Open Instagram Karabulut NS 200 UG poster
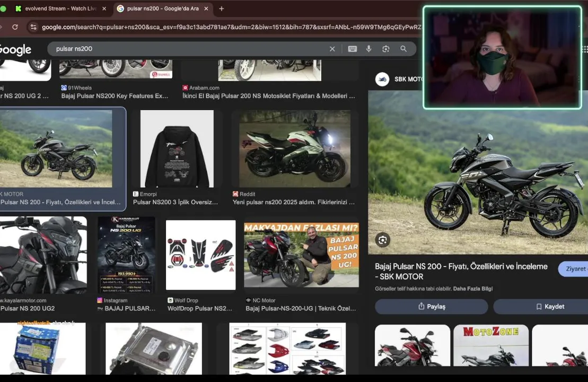 point(126,255)
